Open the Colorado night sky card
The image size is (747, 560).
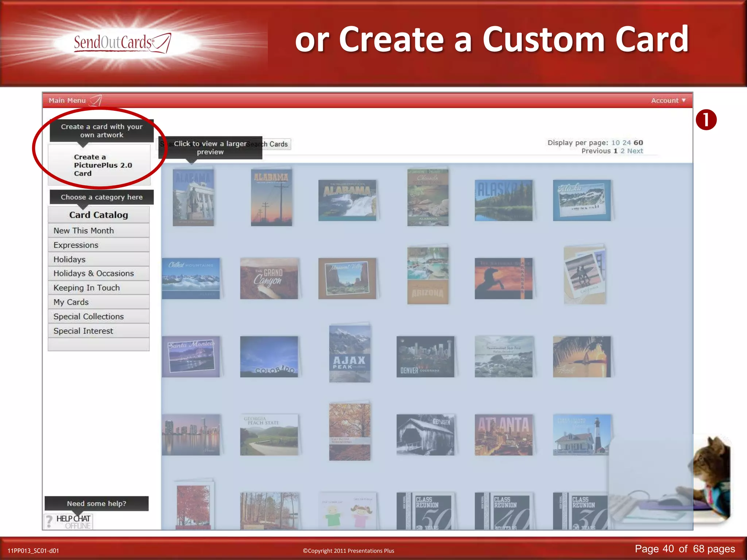click(269, 357)
